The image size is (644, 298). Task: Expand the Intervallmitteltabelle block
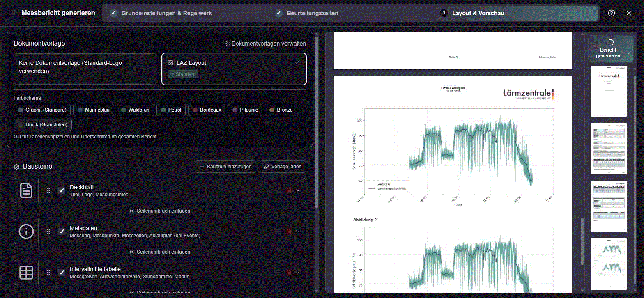click(x=298, y=273)
